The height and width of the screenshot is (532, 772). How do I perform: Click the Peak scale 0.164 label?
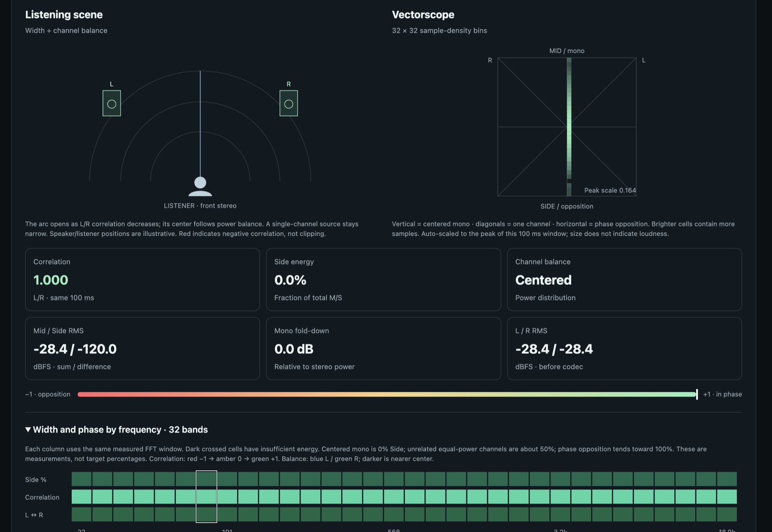tap(610, 190)
